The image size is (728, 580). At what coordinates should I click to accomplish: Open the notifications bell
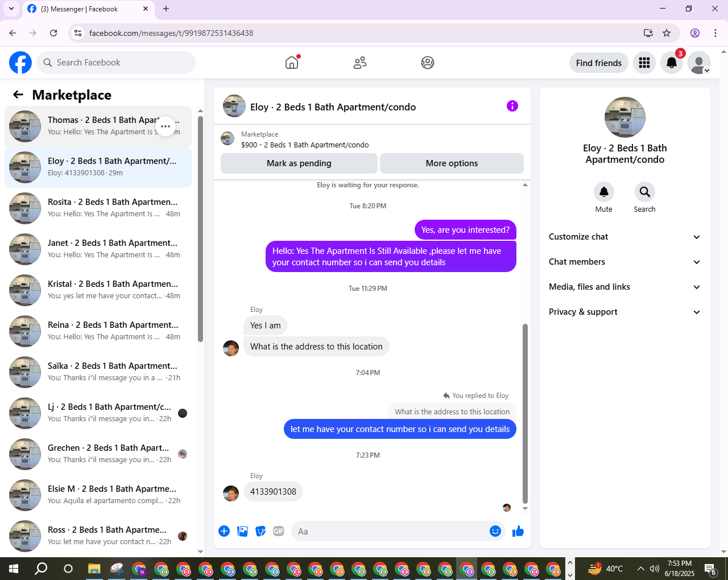tap(672, 63)
